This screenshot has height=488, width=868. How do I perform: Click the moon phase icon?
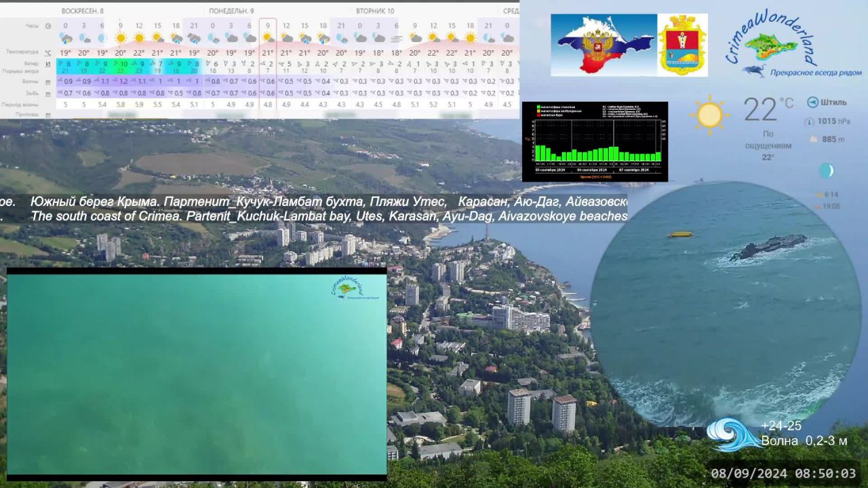(x=826, y=171)
